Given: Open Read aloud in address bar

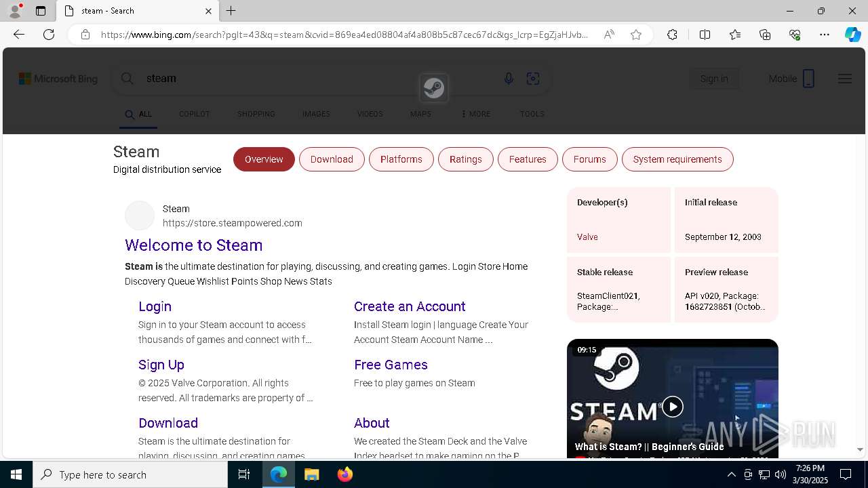Looking at the screenshot, I should [x=609, y=35].
